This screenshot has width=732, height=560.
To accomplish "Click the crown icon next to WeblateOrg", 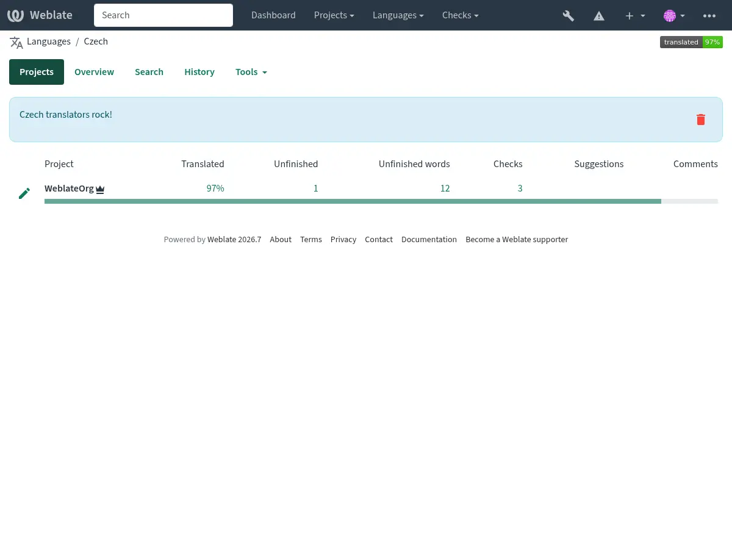I will point(100,190).
